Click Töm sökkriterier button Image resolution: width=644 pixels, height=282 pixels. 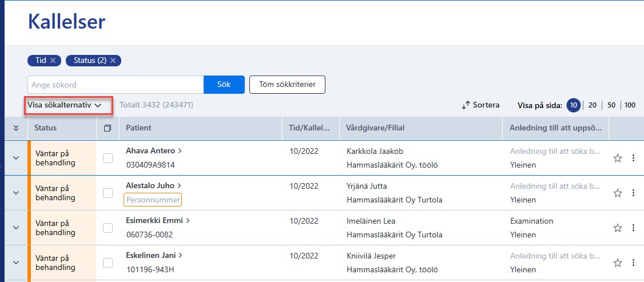coord(287,85)
